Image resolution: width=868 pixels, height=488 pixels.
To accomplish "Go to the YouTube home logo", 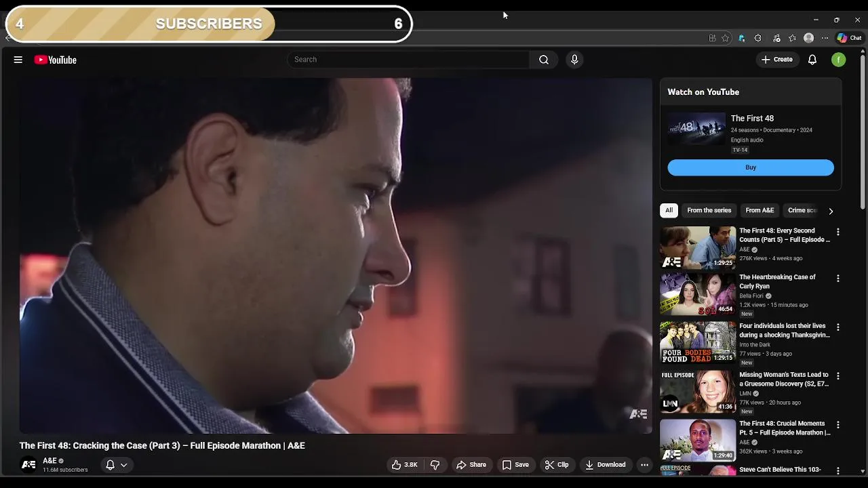I will pyautogui.click(x=55, y=60).
